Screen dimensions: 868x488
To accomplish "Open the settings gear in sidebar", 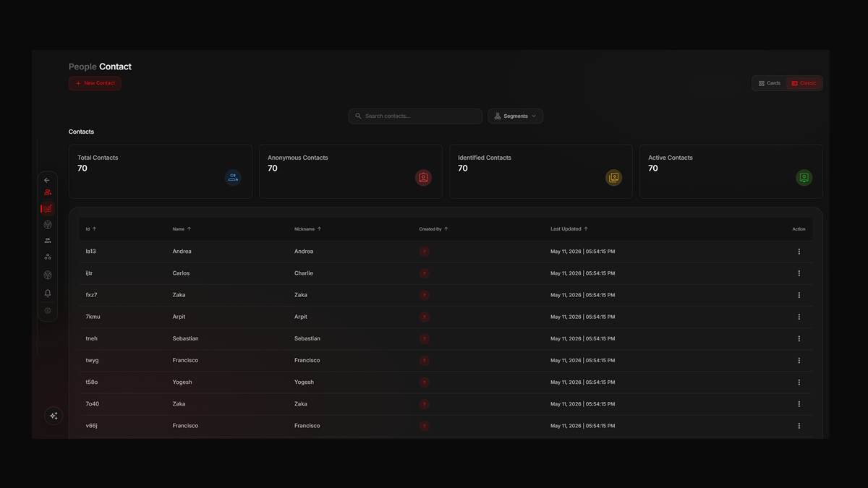I will (48, 311).
